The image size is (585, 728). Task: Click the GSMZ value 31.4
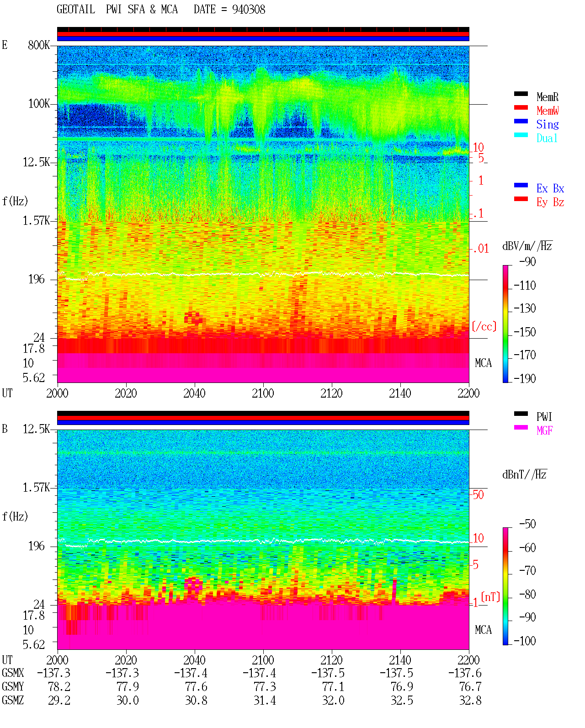pyautogui.click(x=265, y=701)
